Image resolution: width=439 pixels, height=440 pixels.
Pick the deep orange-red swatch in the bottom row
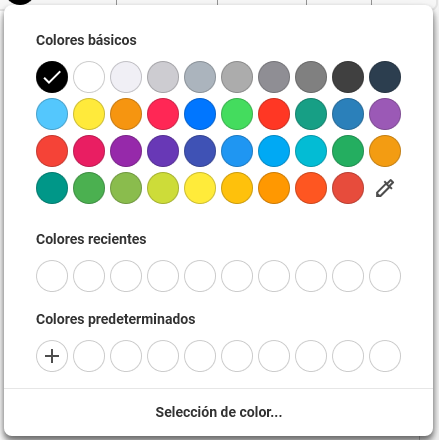click(311, 188)
